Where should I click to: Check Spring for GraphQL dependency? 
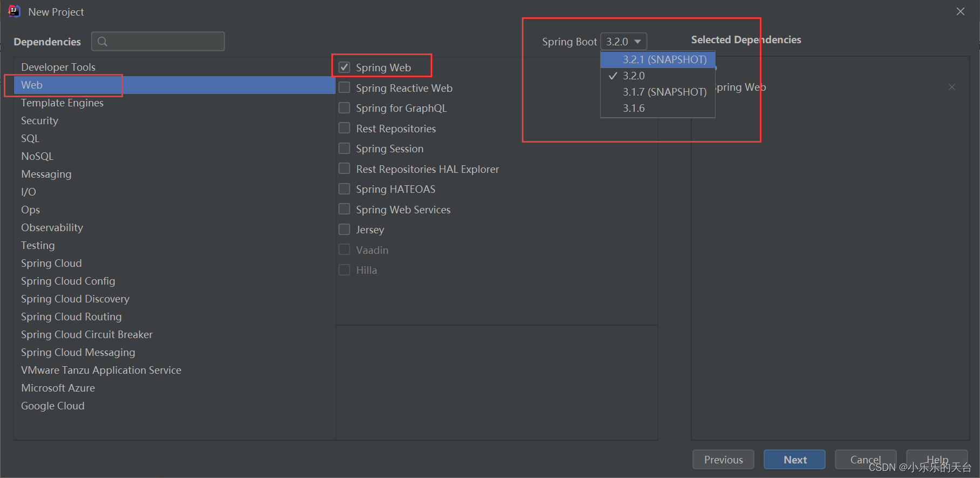[344, 108]
